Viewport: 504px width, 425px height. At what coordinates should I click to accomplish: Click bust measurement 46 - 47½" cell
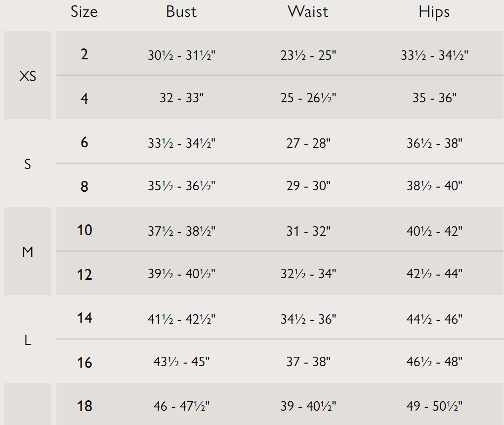pyautogui.click(x=181, y=406)
